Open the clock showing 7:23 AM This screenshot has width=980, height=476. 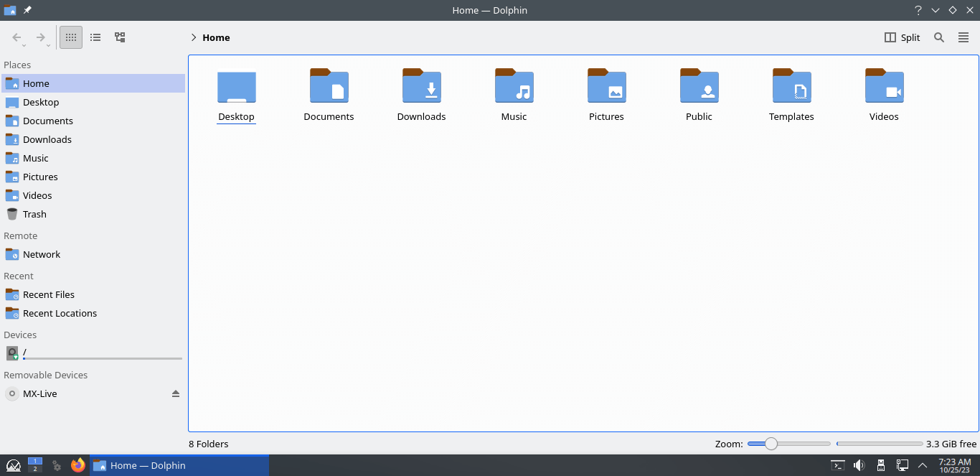955,465
